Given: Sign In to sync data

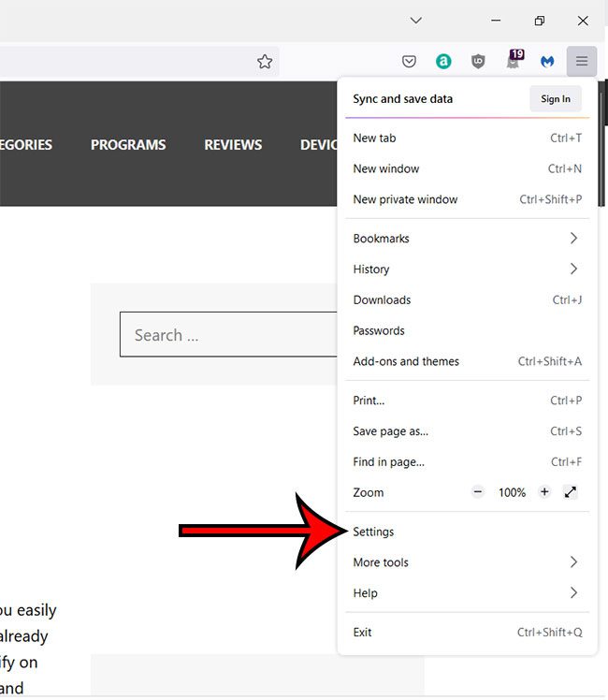Looking at the screenshot, I should (556, 98).
